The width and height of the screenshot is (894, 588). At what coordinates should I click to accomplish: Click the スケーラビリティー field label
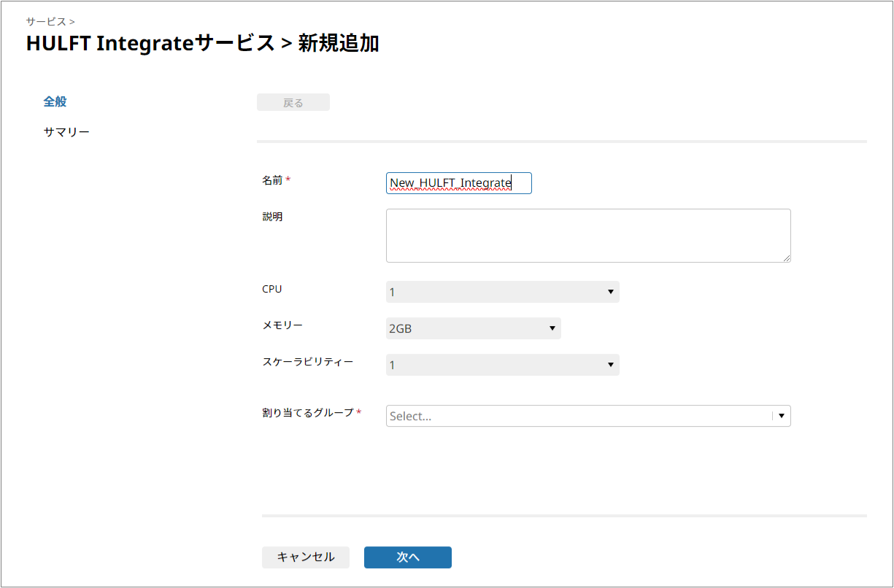[x=307, y=362]
